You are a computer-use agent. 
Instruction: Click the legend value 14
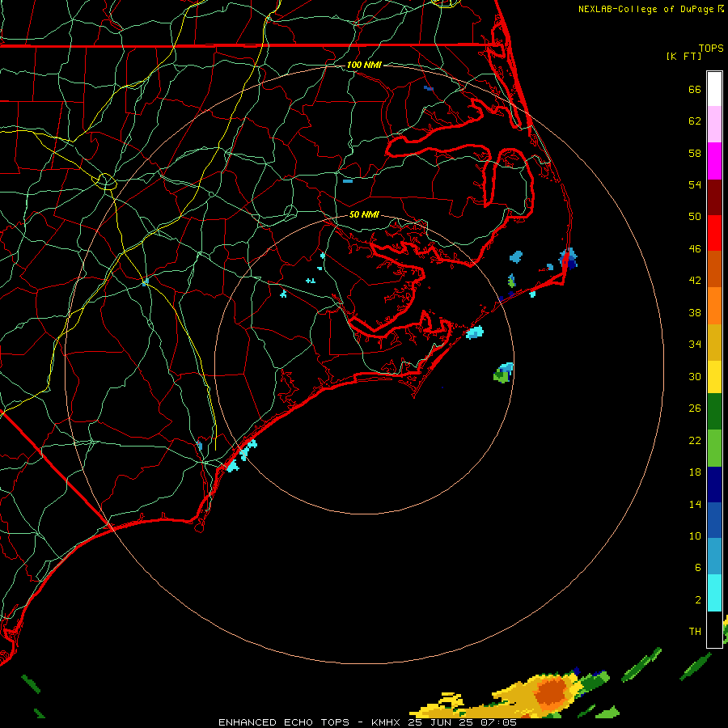[695, 504]
